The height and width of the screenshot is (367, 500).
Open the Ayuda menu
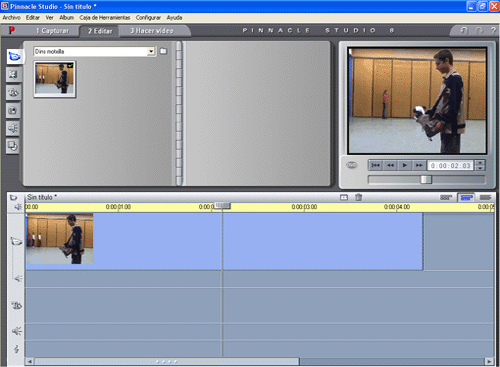tap(174, 18)
